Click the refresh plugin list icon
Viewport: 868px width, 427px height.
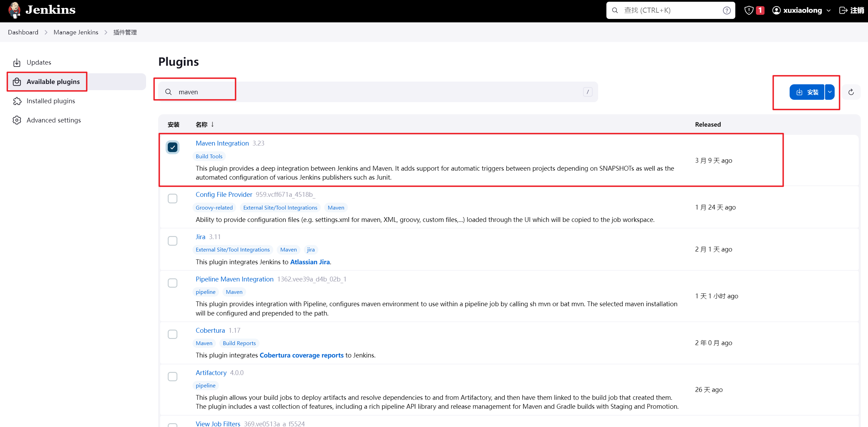point(851,92)
